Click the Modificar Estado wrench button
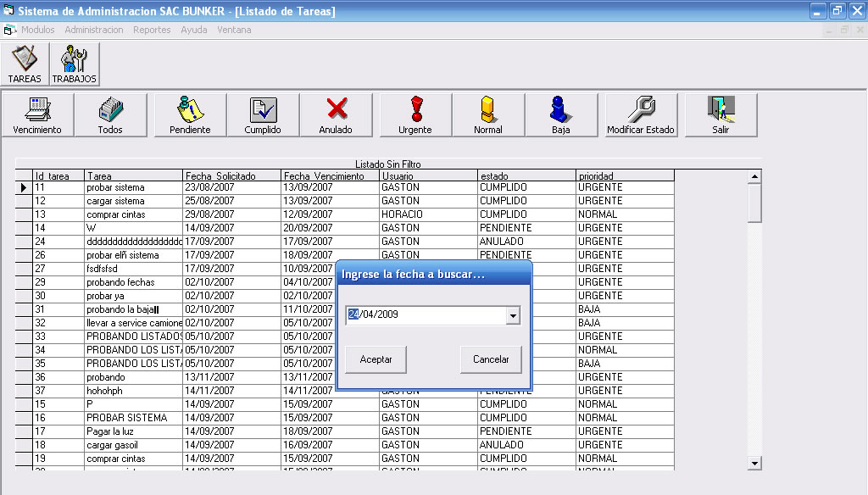Viewport: 868px width, 495px height. pyautogui.click(x=640, y=115)
